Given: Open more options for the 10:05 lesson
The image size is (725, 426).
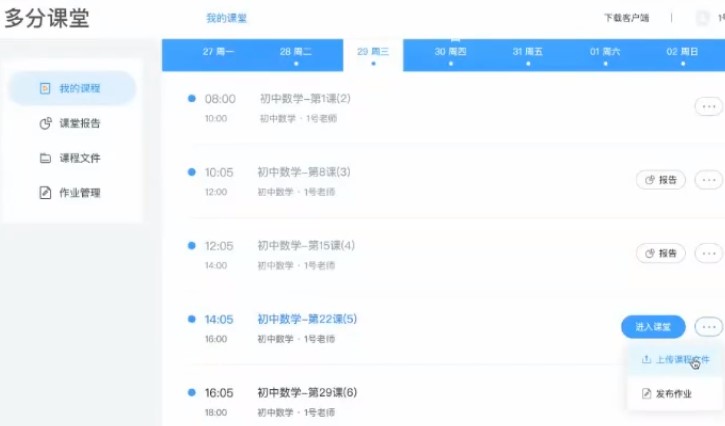Looking at the screenshot, I should pyautogui.click(x=709, y=180).
